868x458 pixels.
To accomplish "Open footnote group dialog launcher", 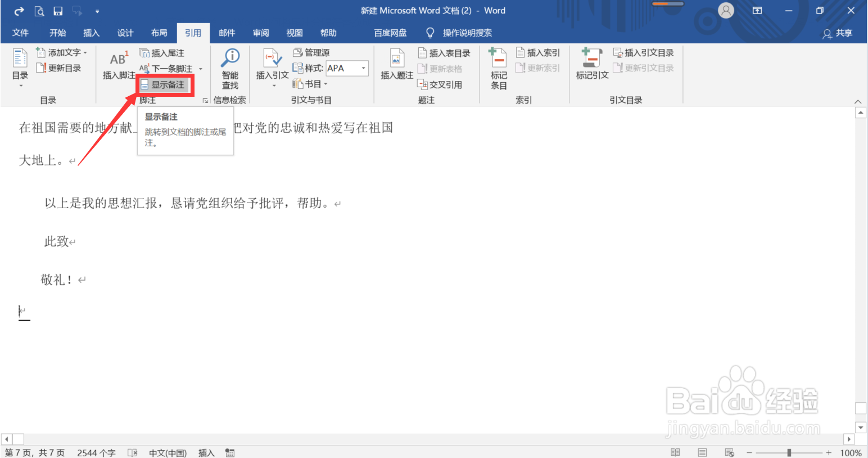I will [205, 100].
